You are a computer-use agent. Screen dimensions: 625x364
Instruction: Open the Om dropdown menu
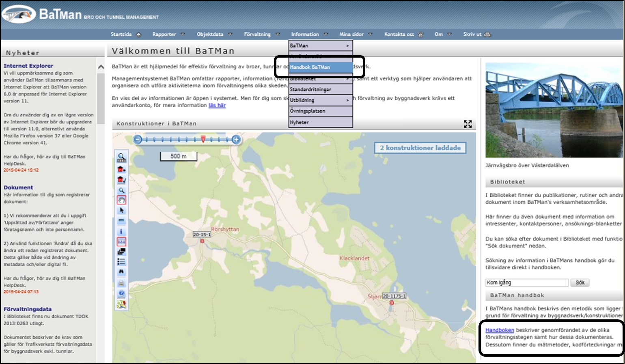443,34
